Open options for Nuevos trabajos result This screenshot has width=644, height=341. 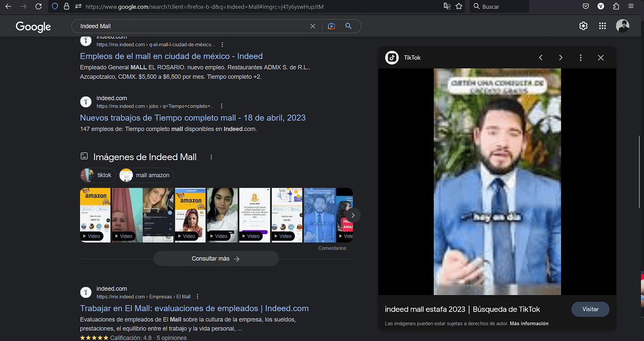tap(222, 106)
